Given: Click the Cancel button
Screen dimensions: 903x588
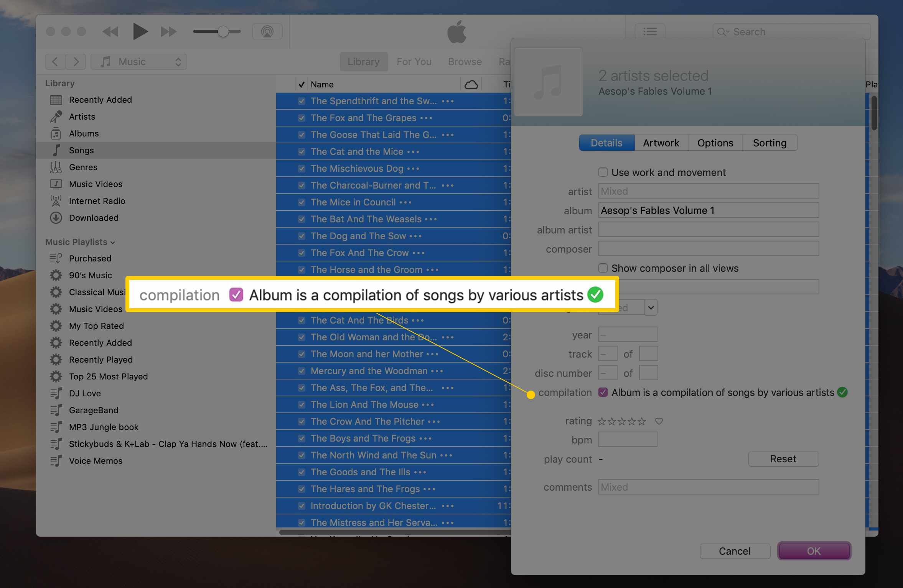Looking at the screenshot, I should pyautogui.click(x=736, y=550).
